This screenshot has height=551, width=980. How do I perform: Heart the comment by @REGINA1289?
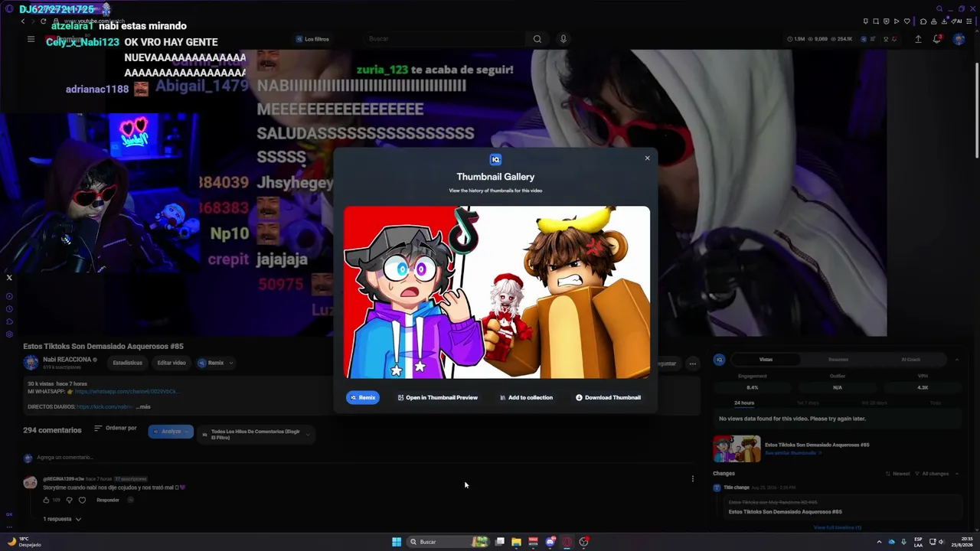tap(82, 500)
